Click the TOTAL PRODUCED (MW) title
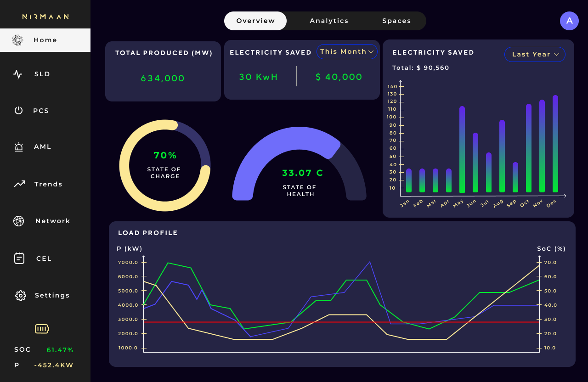The width and height of the screenshot is (588, 382). [164, 53]
